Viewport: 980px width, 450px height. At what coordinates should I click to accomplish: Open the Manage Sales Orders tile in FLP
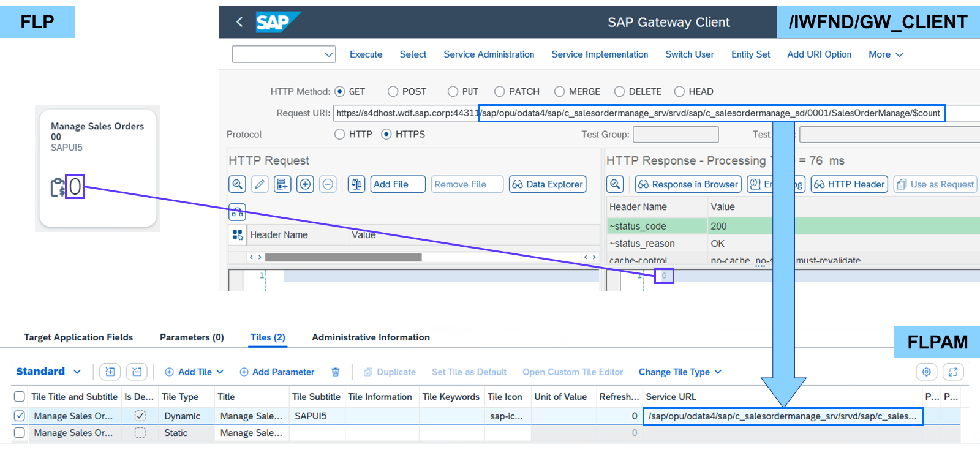(x=98, y=168)
